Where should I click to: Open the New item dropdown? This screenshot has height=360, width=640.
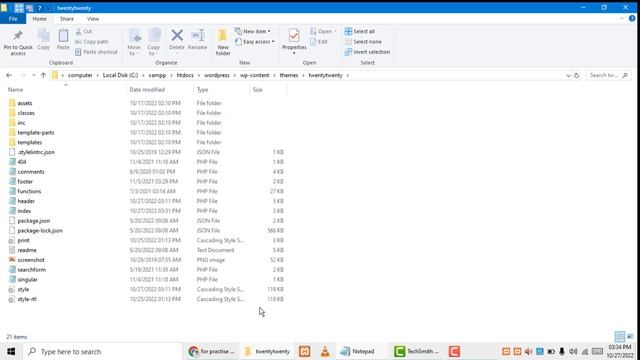coord(252,31)
